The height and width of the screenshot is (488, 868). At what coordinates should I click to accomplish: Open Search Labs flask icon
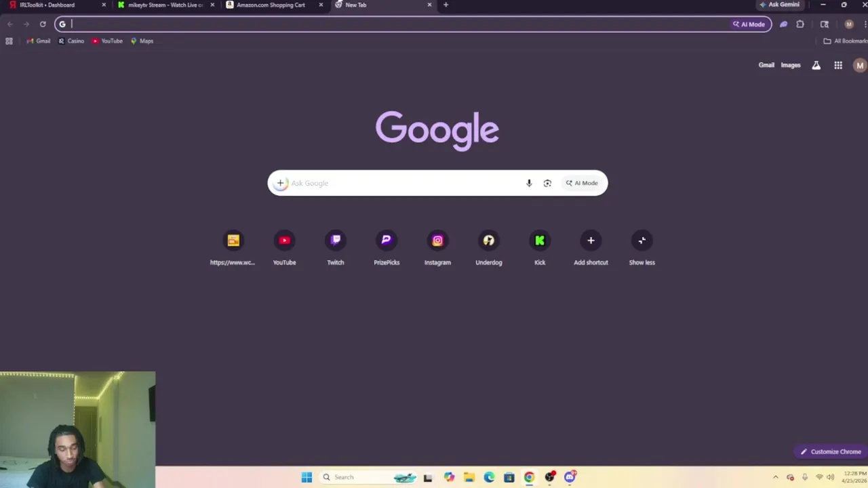point(816,66)
